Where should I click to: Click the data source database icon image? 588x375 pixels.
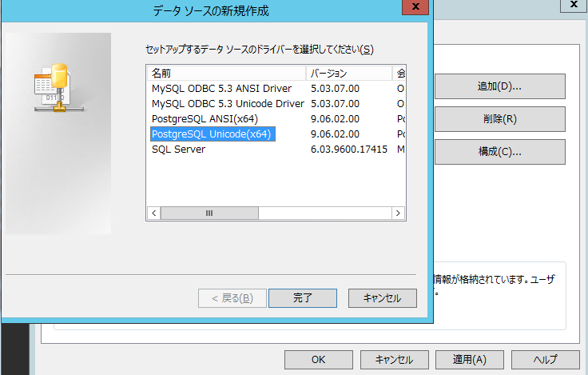pyautogui.click(x=58, y=88)
